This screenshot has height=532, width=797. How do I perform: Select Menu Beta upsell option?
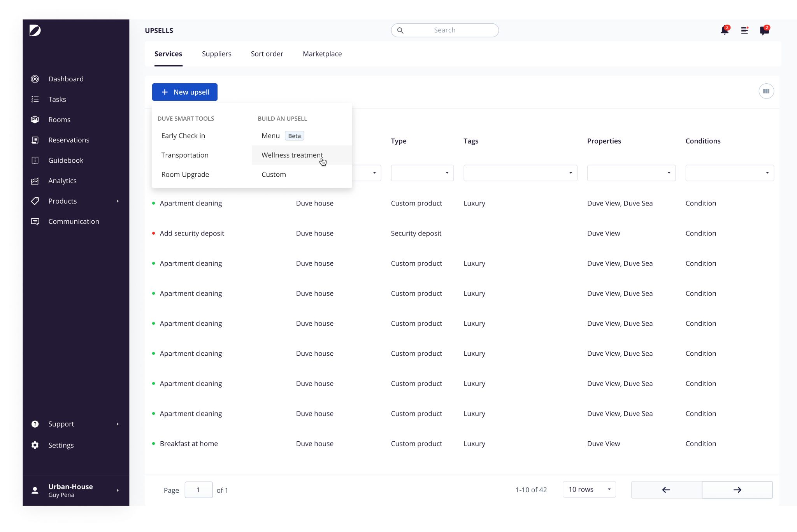coord(302,136)
